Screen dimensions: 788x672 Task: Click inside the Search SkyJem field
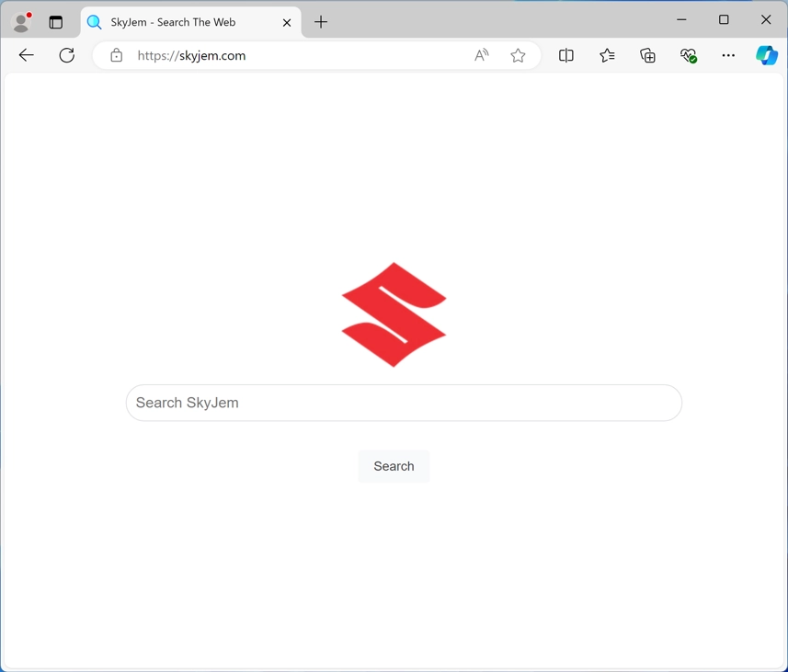click(404, 403)
